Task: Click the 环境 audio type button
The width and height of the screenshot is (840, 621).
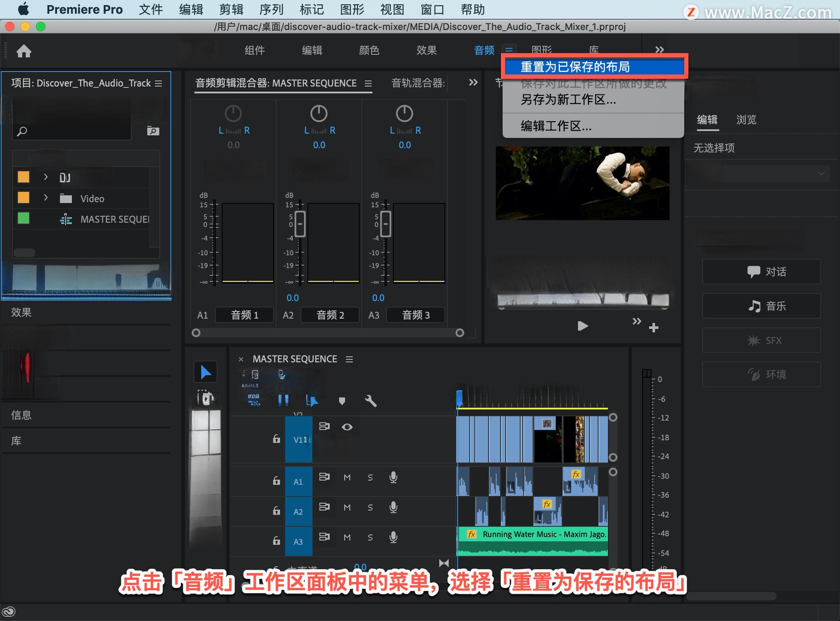Action: click(761, 374)
